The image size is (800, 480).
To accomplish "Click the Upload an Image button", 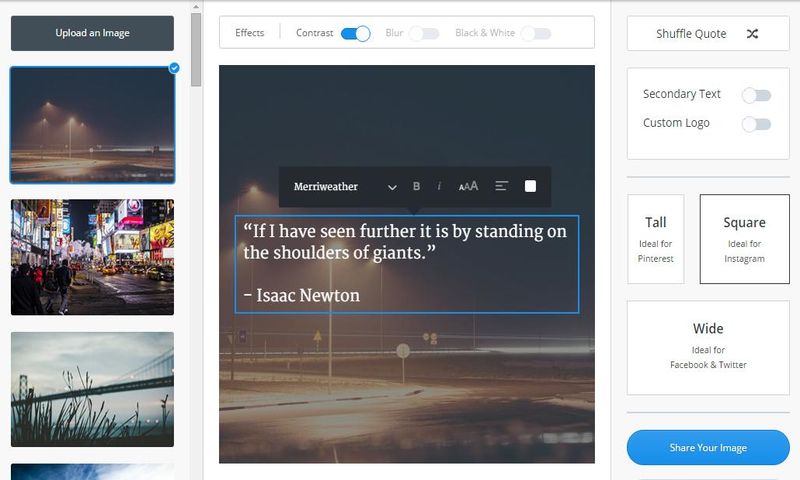I will coord(92,33).
